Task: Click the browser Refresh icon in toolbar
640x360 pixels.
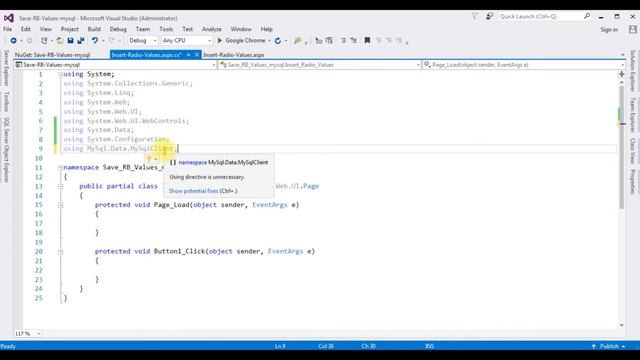Action: point(278,40)
